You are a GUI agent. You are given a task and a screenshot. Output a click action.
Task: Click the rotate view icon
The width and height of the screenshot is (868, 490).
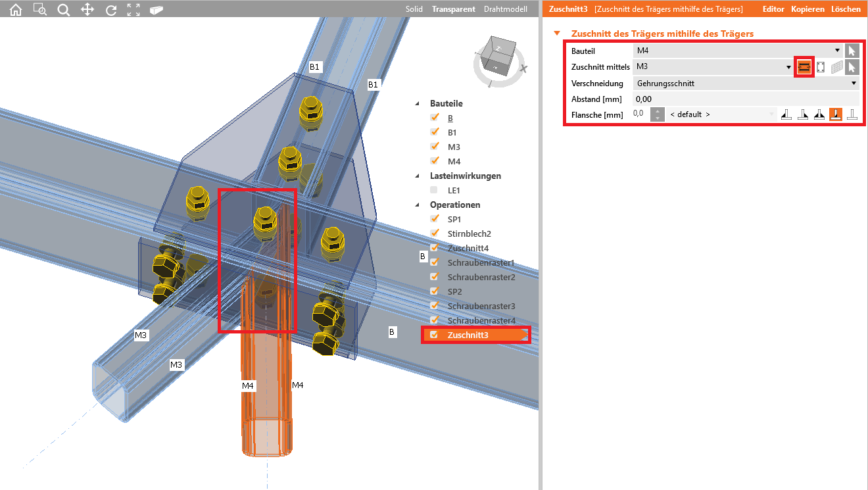coord(110,10)
